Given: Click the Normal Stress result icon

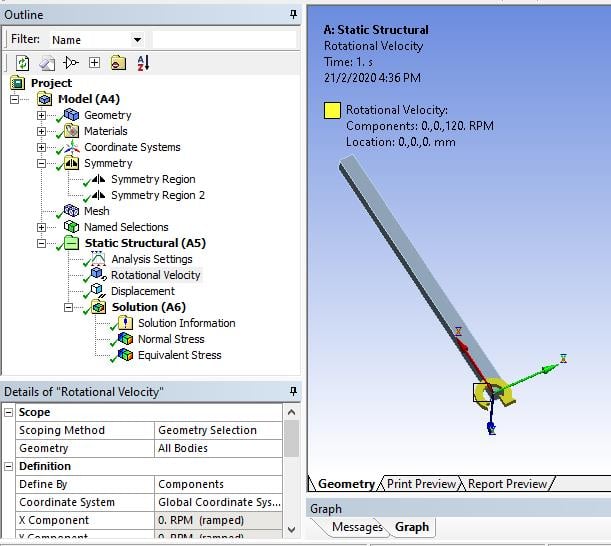Looking at the screenshot, I should (x=125, y=339).
